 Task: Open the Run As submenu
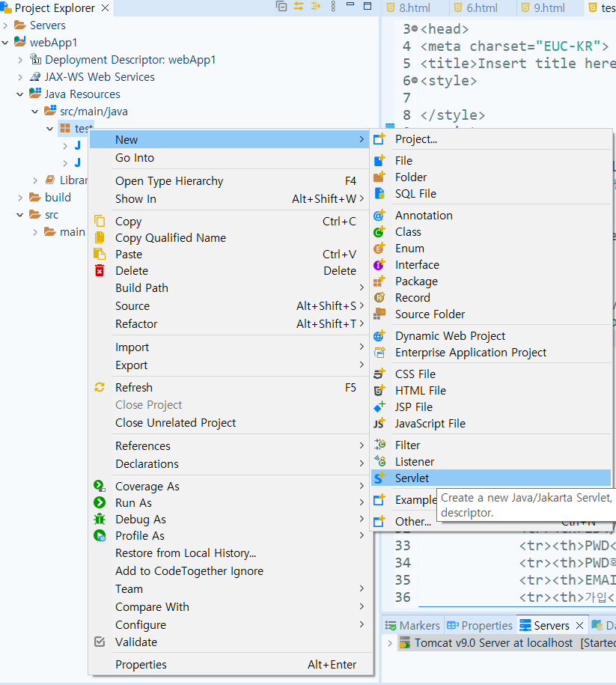pyautogui.click(x=231, y=503)
